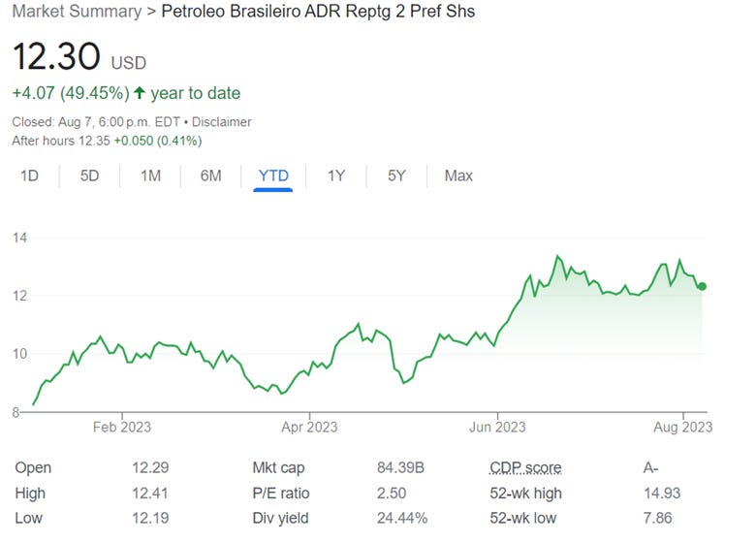This screenshot has width=756, height=542.
Task: Show the 1Y chart range
Action: coord(336,175)
